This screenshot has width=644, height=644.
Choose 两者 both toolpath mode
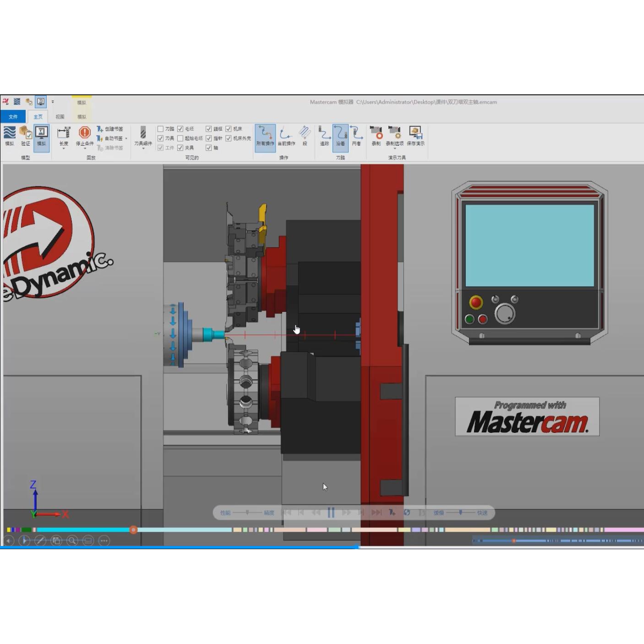pos(356,136)
